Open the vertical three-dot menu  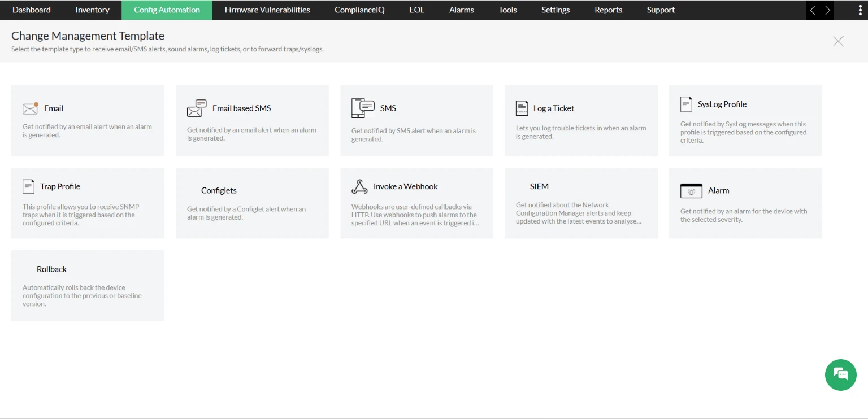(860, 10)
